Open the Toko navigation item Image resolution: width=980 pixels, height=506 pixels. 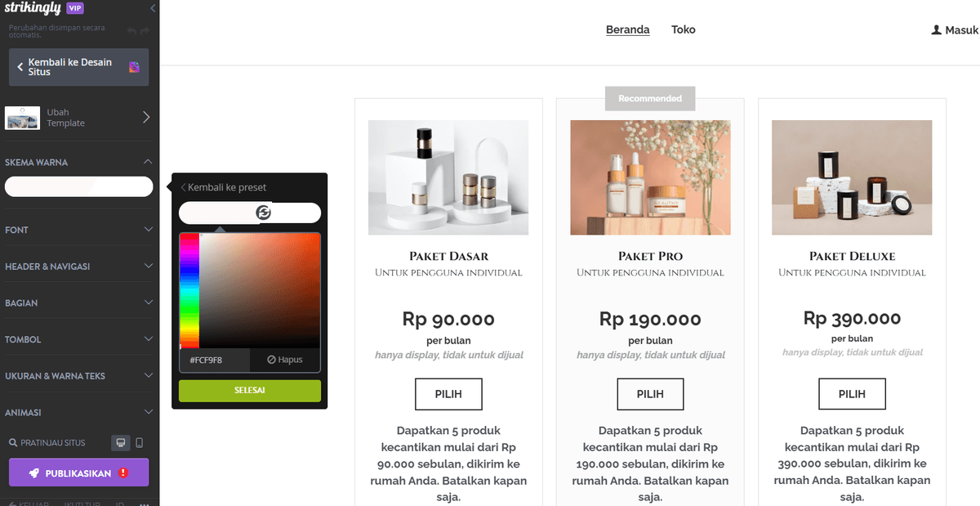[684, 29]
